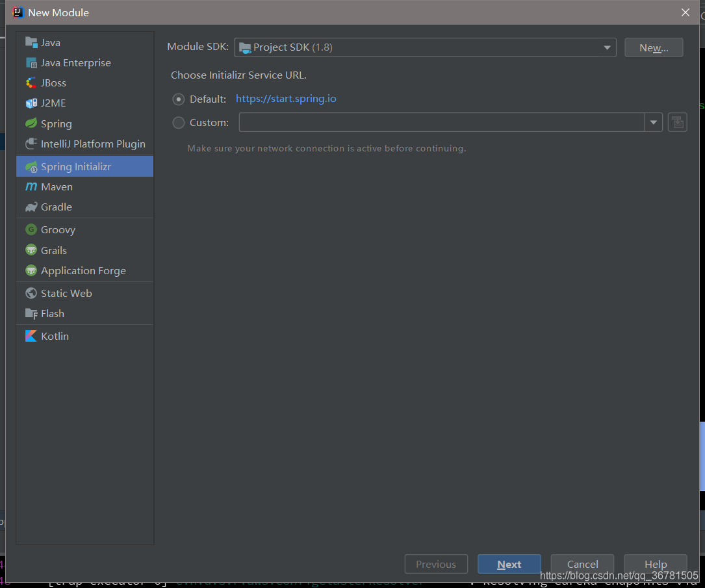Click the Project SDK folder icon in combo box
The width and height of the screenshot is (705, 588).
pos(245,47)
